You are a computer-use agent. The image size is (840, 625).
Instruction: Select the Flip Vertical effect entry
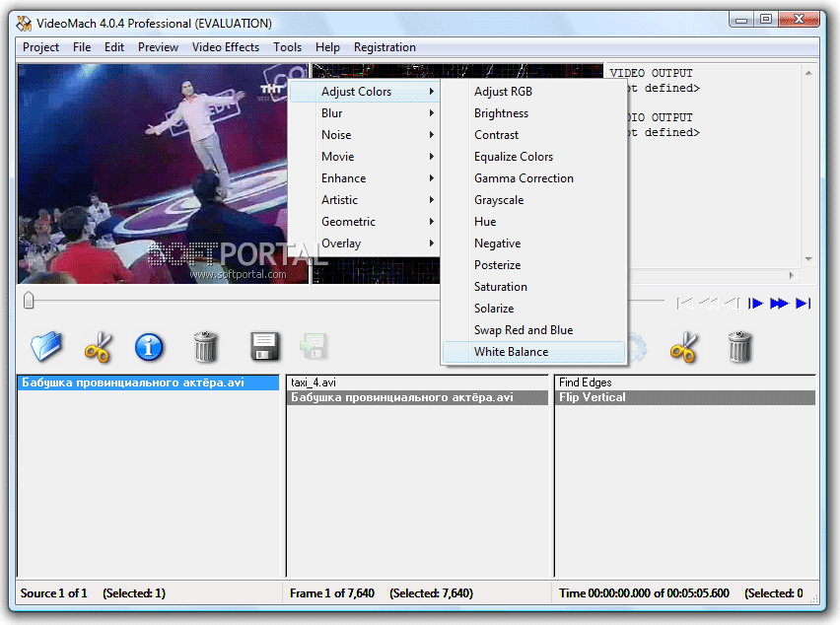pyautogui.click(x=686, y=397)
